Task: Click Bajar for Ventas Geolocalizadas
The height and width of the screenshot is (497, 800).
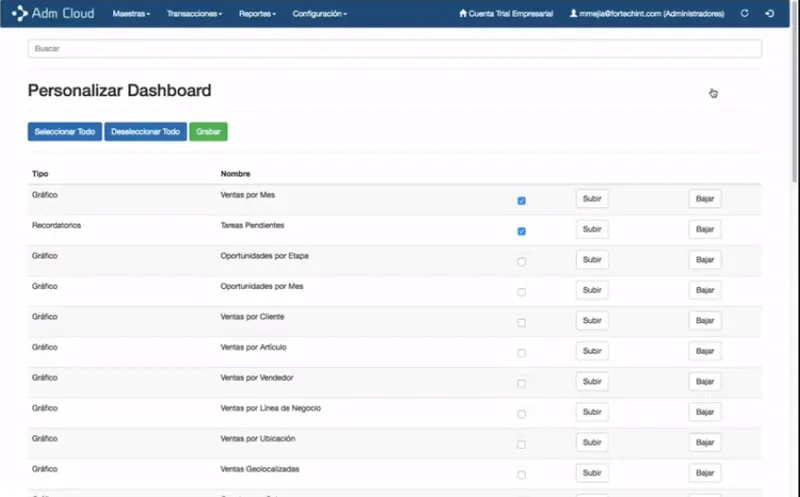Action: pos(705,473)
